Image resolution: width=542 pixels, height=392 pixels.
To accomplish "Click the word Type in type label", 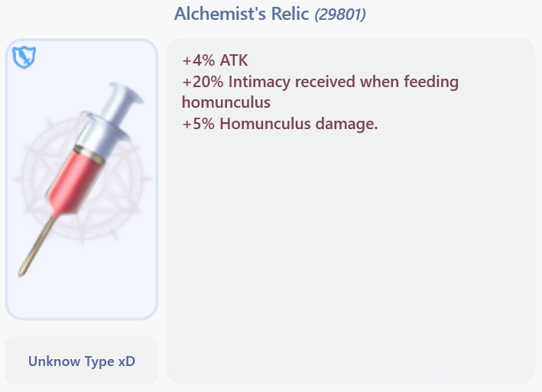I will [98, 361].
